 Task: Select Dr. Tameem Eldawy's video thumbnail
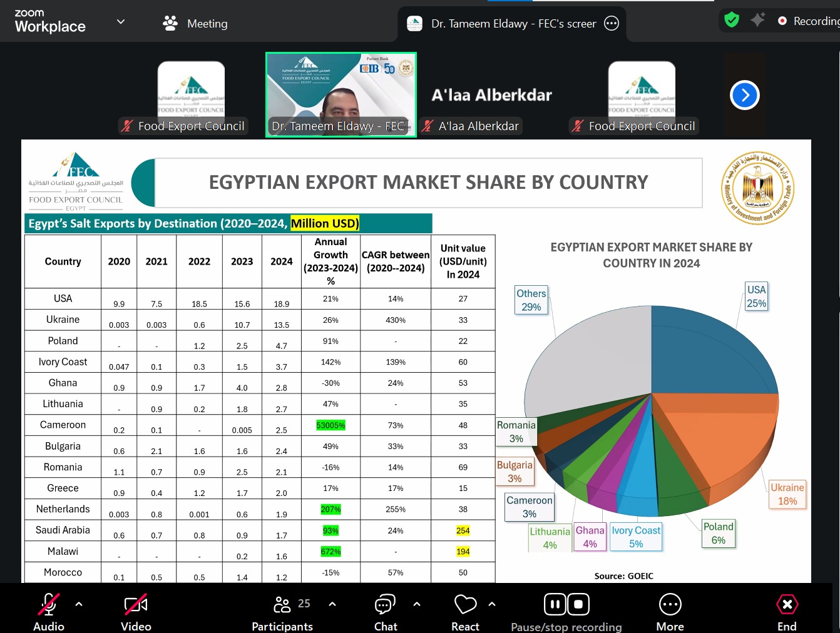(341, 94)
